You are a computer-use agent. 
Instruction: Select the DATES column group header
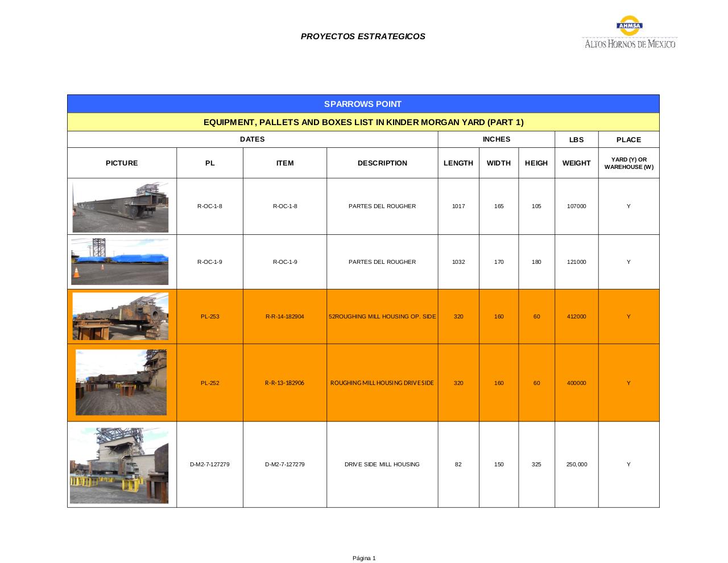[253, 139]
